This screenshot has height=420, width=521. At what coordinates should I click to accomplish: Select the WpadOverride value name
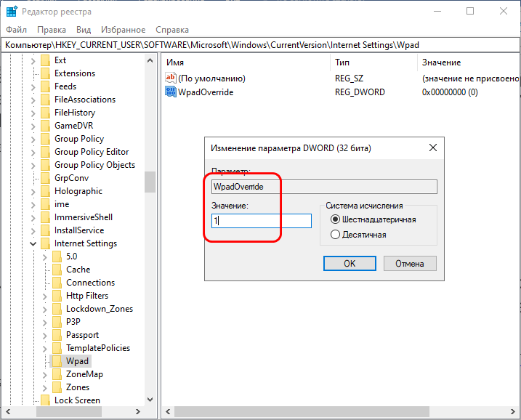[x=206, y=92]
